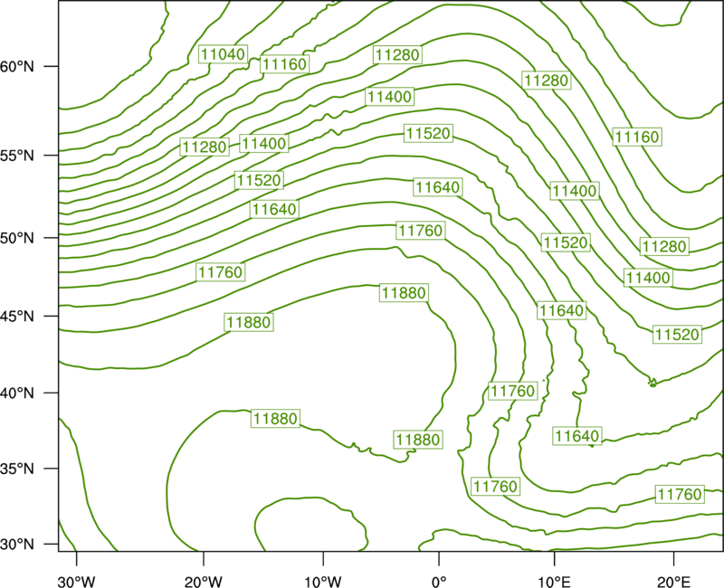Select the 55°N latitude axis label
Image resolution: width=724 pixels, height=588 pixels.
point(17,156)
